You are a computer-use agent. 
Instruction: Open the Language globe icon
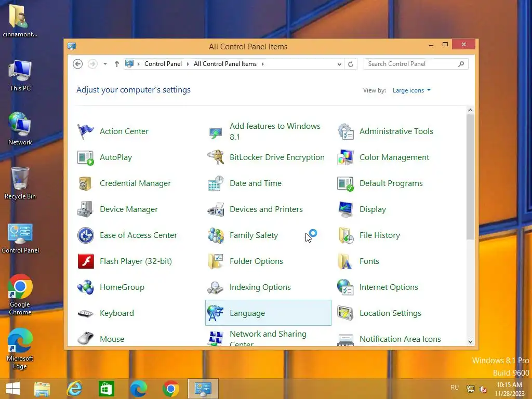[x=216, y=313]
